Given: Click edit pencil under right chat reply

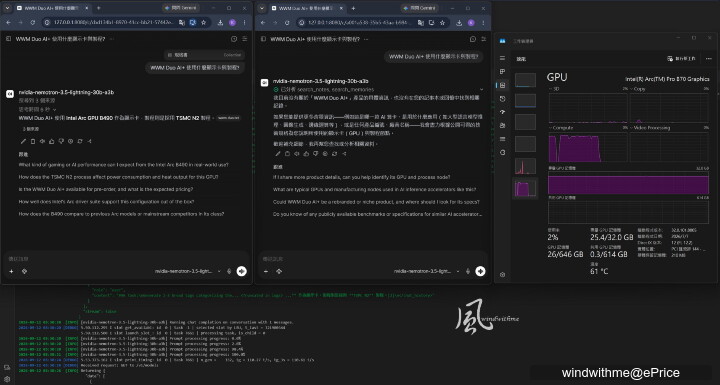Looking at the screenshot, I should click(x=277, y=154).
